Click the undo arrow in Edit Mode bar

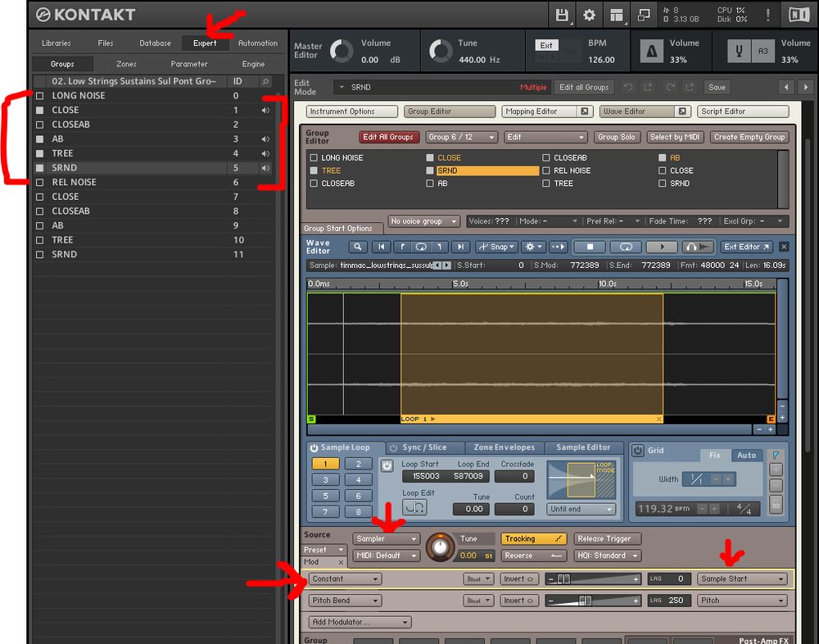point(628,88)
